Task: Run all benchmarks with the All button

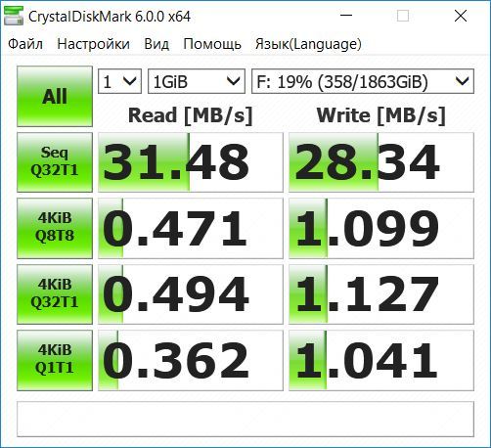Action: 55,97
